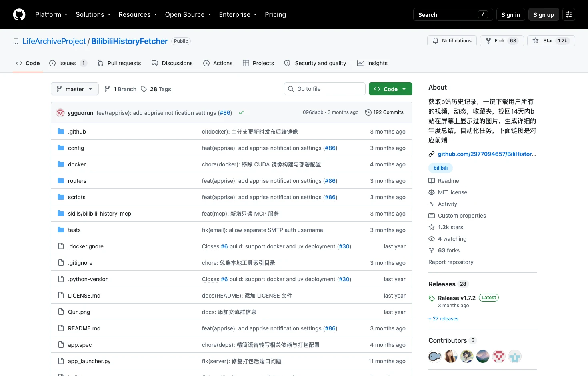Open the green Code dropdown button
Screen dimensions: 588x376
390,89
